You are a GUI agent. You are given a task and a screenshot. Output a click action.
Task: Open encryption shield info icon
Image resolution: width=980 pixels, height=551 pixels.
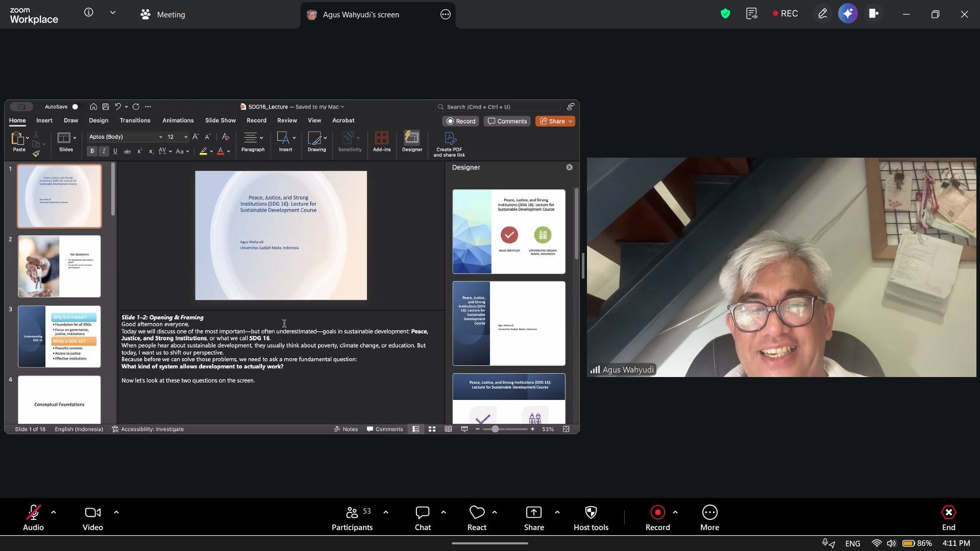[x=725, y=14]
